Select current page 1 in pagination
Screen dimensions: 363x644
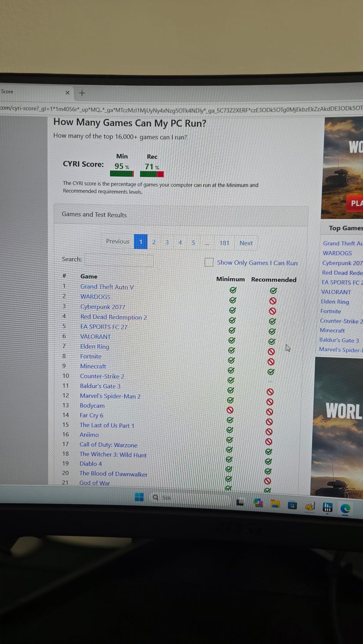[141, 242]
